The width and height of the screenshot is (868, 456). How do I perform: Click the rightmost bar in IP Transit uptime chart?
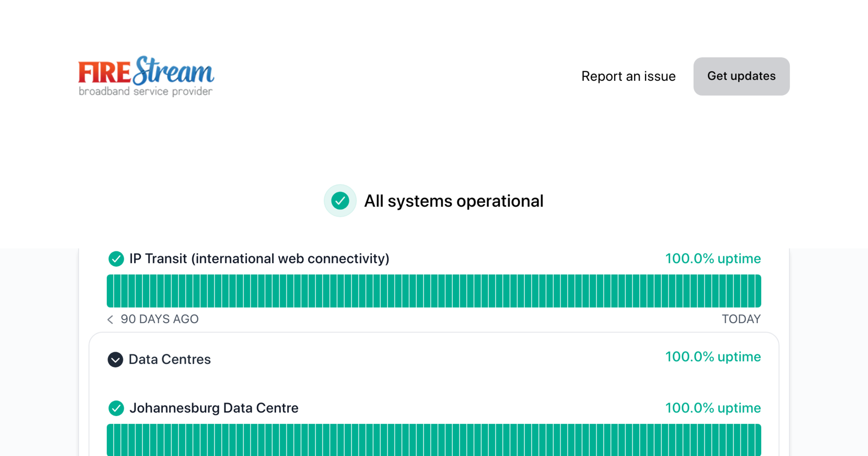pyautogui.click(x=758, y=291)
